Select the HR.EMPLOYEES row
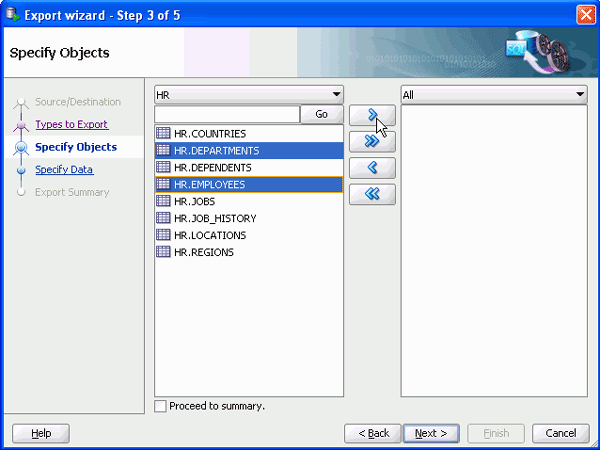This screenshot has height=450, width=600. click(x=249, y=184)
